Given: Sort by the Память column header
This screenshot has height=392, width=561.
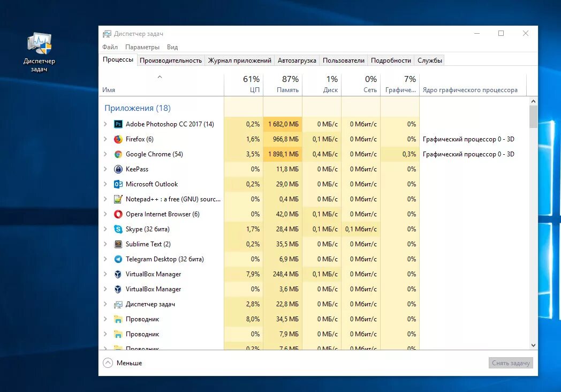Looking at the screenshot, I should pos(283,85).
